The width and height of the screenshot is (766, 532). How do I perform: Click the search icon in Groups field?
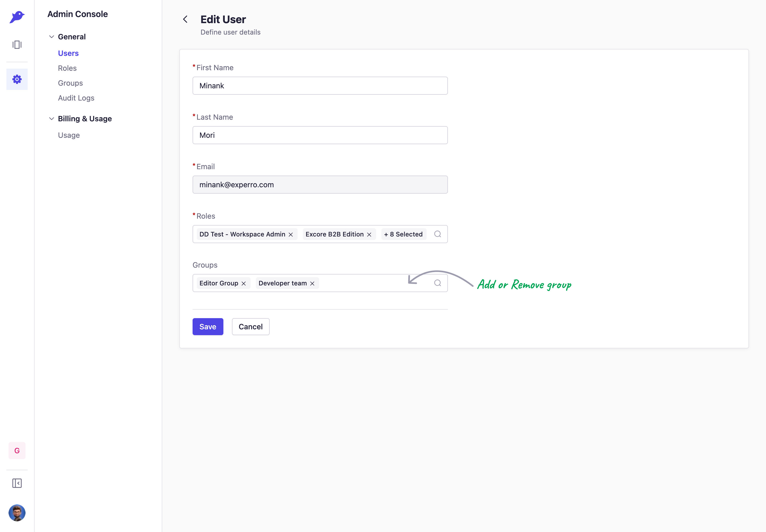coord(438,283)
